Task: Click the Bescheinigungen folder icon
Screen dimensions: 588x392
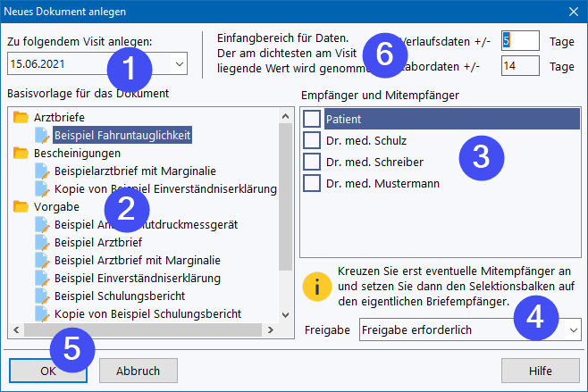Action: point(21,154)
